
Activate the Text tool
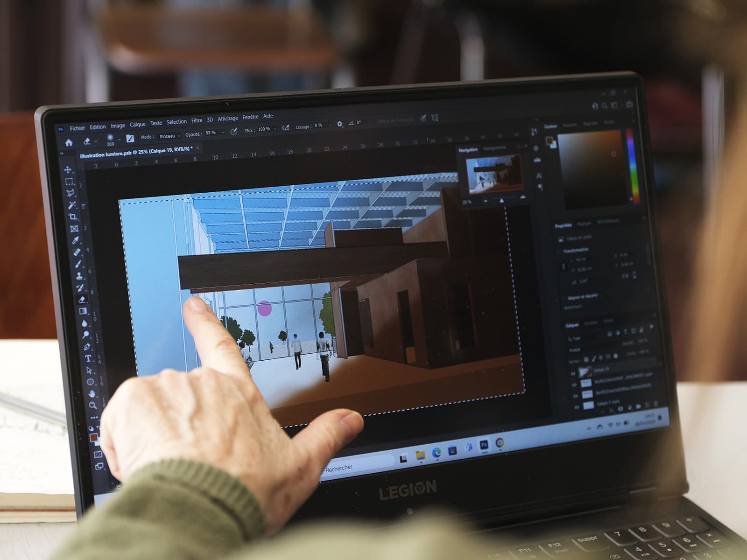[88, 358]
